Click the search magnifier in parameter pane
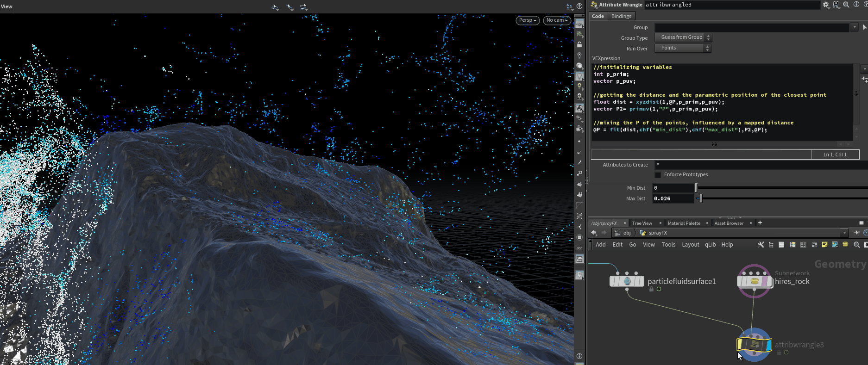The height and width of the screenshot is (365, 868). tap(846, 5)
